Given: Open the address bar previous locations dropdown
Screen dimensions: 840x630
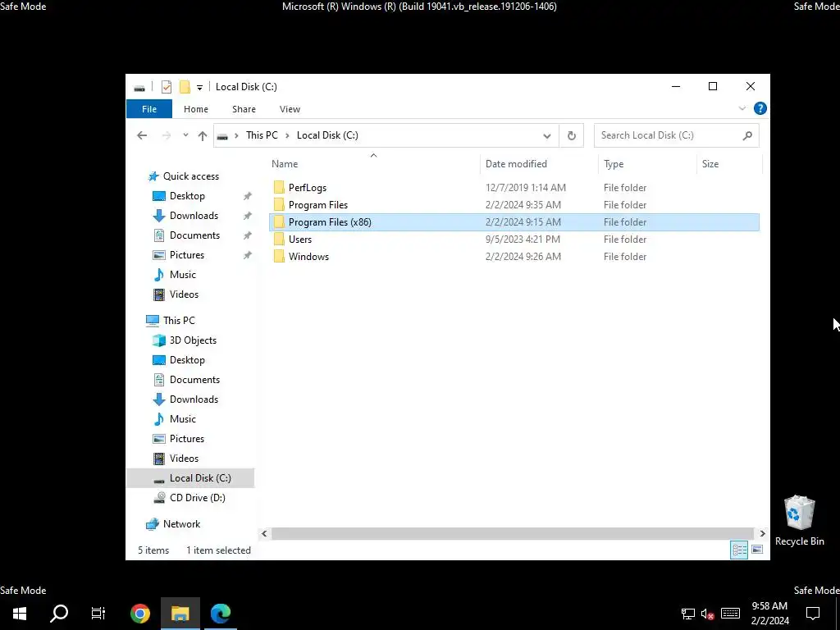Looking at the screenshot, I should point(547,135).
